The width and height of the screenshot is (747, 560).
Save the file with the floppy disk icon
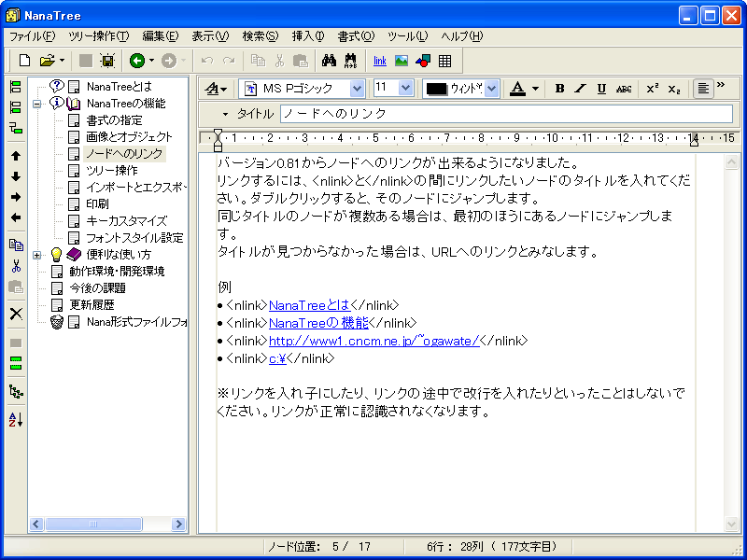pos(107,61)
